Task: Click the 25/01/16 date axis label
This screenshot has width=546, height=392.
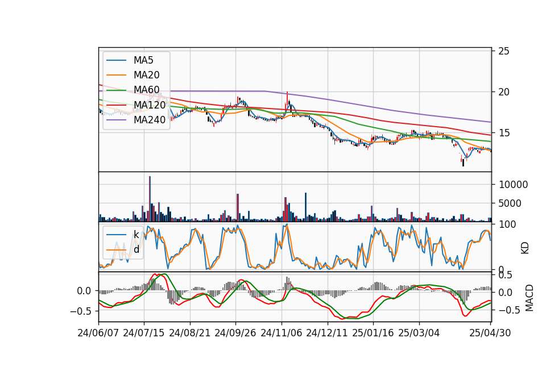Action: (x=373, y=333)
